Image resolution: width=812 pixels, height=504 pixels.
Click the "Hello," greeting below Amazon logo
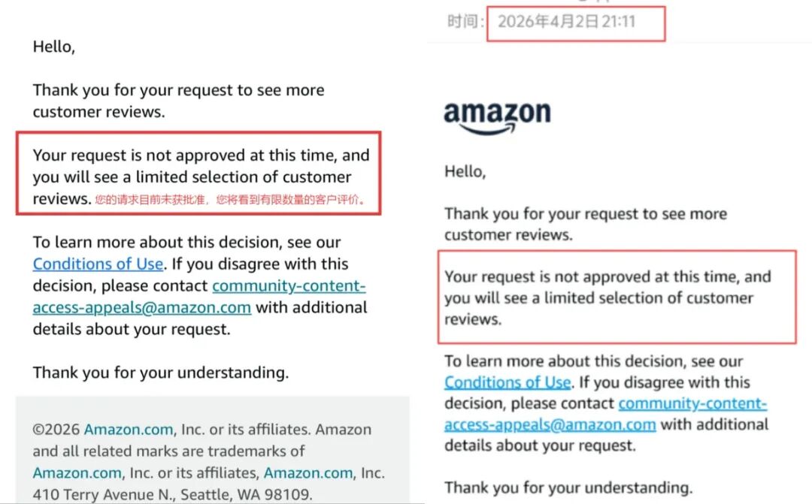(465, 171)
